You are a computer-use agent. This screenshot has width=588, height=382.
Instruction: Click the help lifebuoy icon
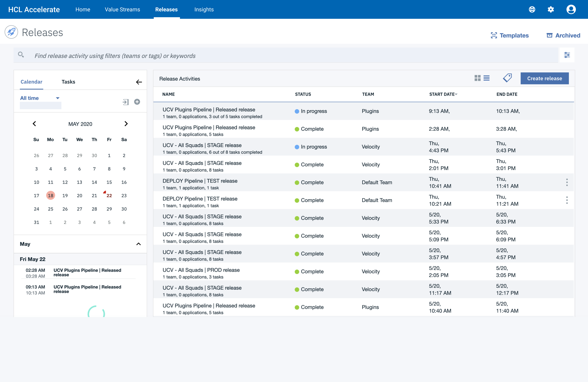coord(532,9)
